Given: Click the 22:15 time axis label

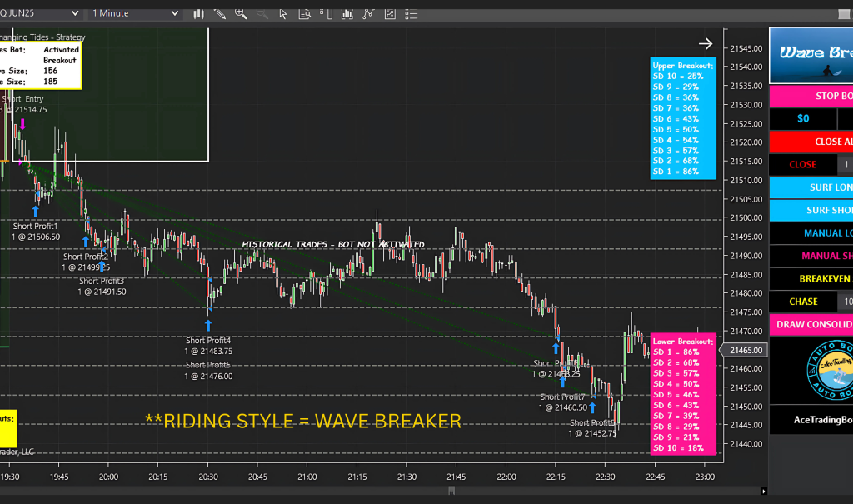Looking at the screenshot, I should tap(556, 477).
